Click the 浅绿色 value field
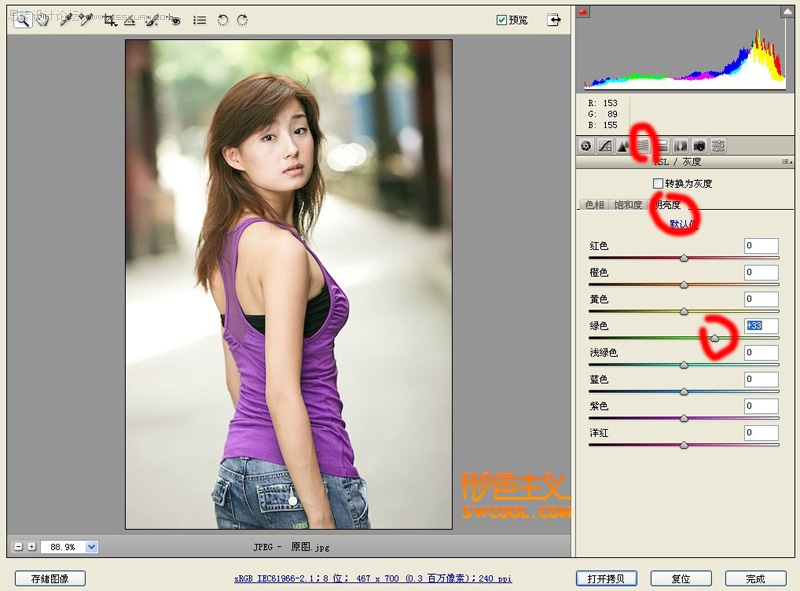This screenshot has width=800, height=591. (761, 352)
